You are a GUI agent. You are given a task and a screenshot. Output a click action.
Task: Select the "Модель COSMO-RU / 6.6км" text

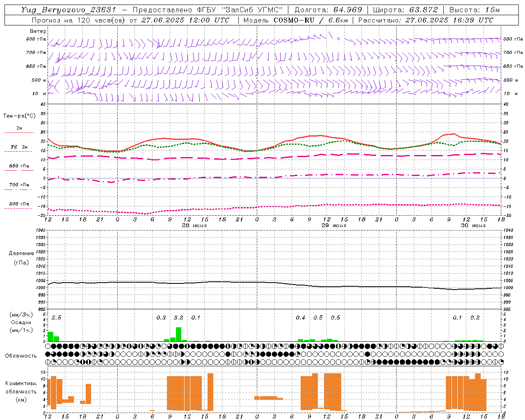coord(295,20)
